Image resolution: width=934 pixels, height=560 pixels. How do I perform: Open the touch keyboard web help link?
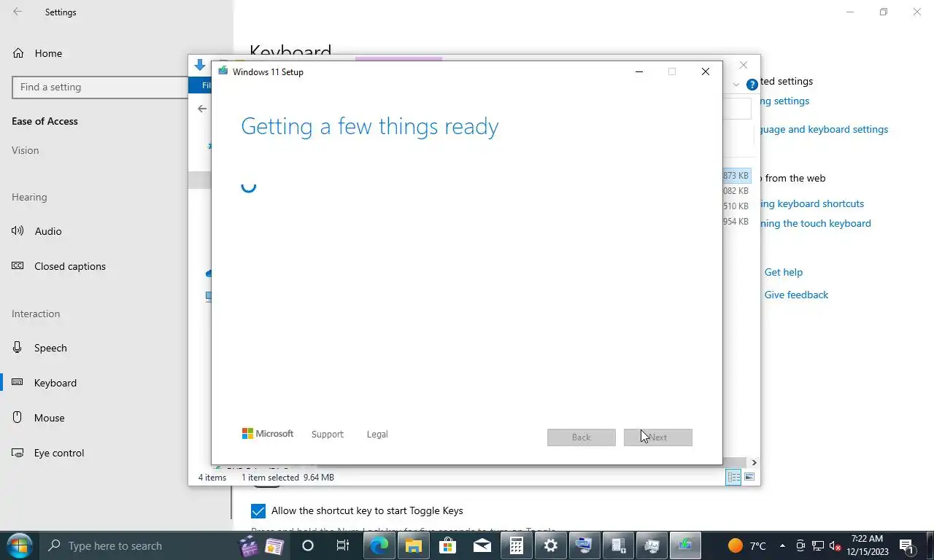pyautogui.click(x=816, y=223)
